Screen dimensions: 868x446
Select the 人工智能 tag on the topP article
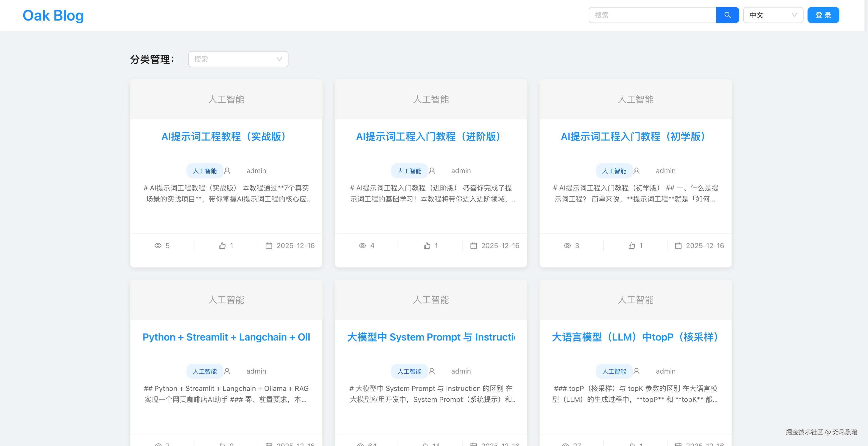614,371
